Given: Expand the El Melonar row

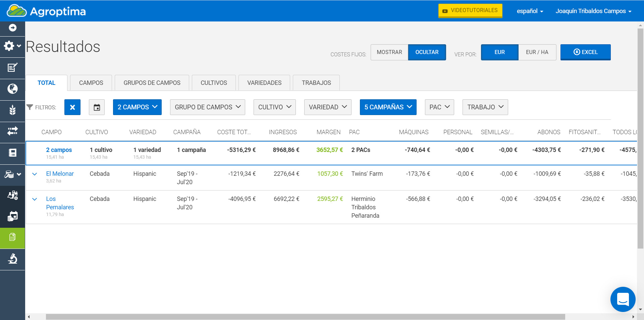Looking at the screenshot, I should tap(35, 174).
